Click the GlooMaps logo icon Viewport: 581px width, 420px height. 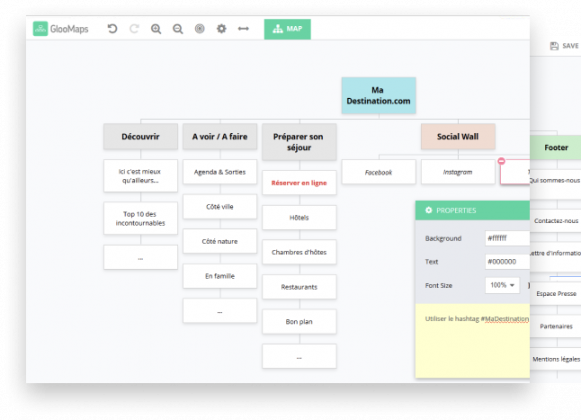pos(40,29)
